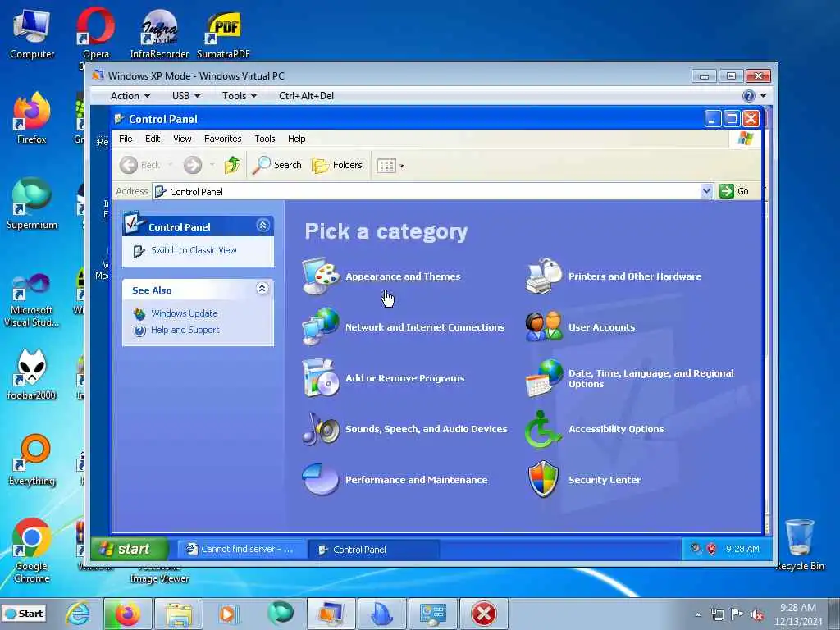Viewport: 840px width, 630px height.
Task: Open the File menu in Control Panel
Action: point(126,139)
